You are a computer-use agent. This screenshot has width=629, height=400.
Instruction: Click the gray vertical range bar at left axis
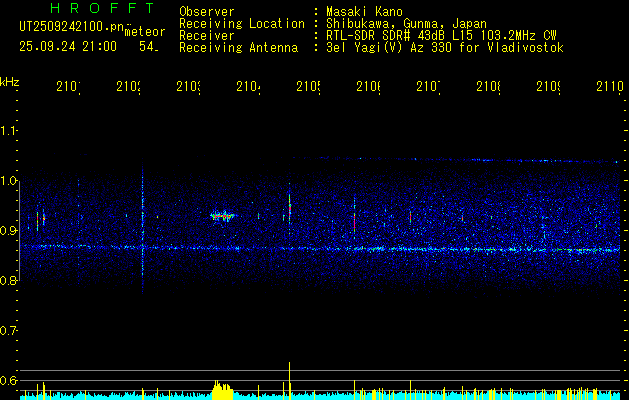click(20, 231)
